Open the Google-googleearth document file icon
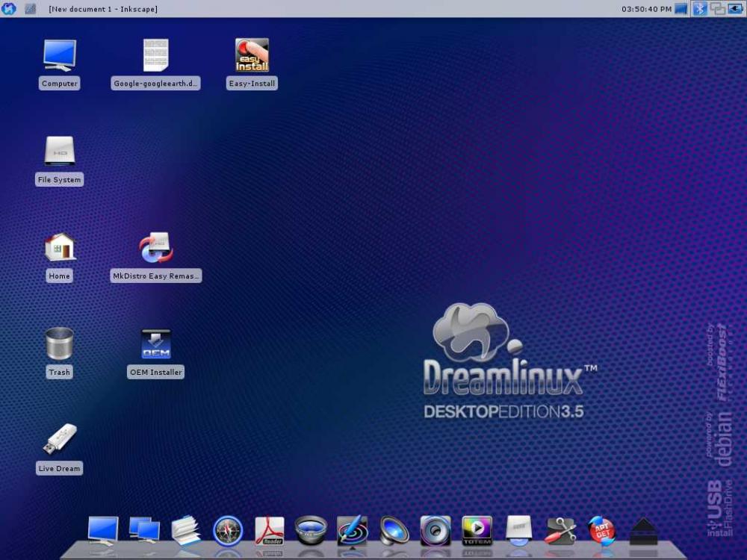The width and height of the screenshot is (747, 560). click(156, 55)
